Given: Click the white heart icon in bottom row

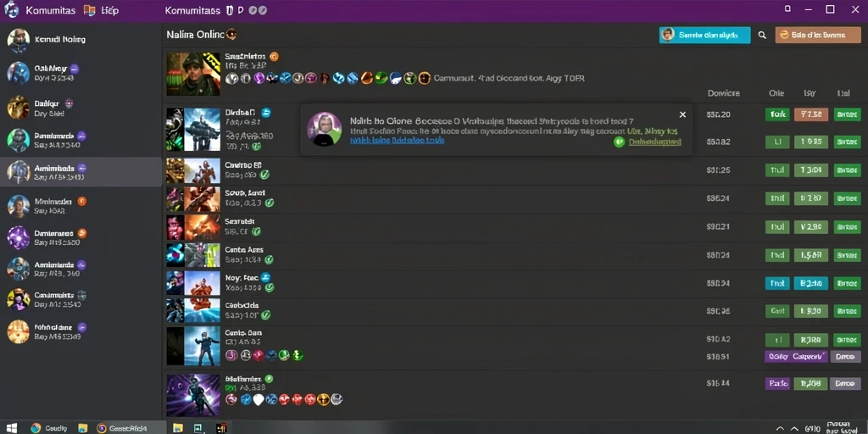Looking at the screenshot, I should (258, 399).
